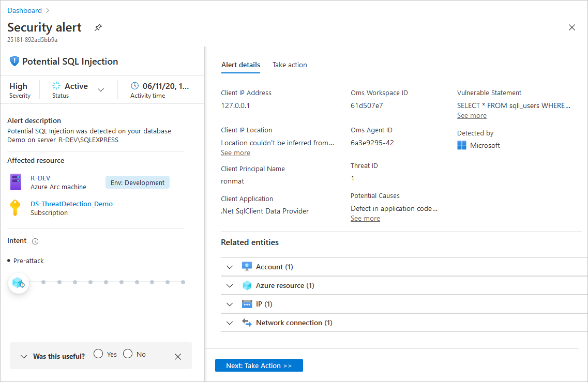Click the Next: Take Action button
Screen dimensions: 588x382
[x=259, y=366]
